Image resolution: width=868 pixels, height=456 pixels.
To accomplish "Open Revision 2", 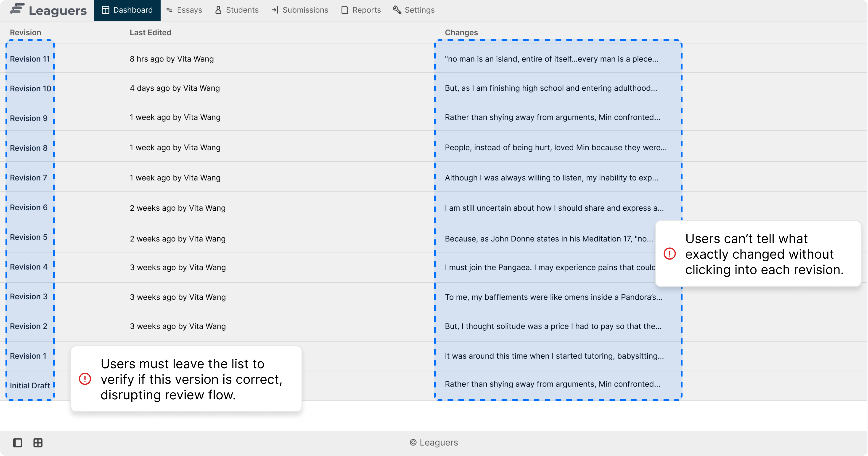I will [x=29, y=326].
